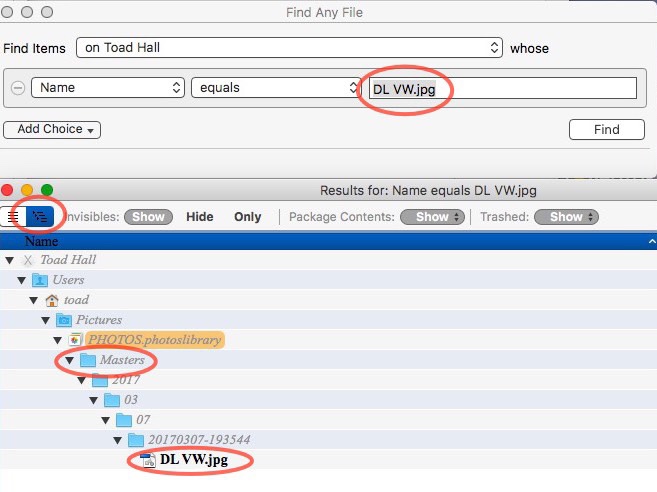Select the 'Masters' row text
This screenshot has width=657, height=492.
(x=122, y=360)
